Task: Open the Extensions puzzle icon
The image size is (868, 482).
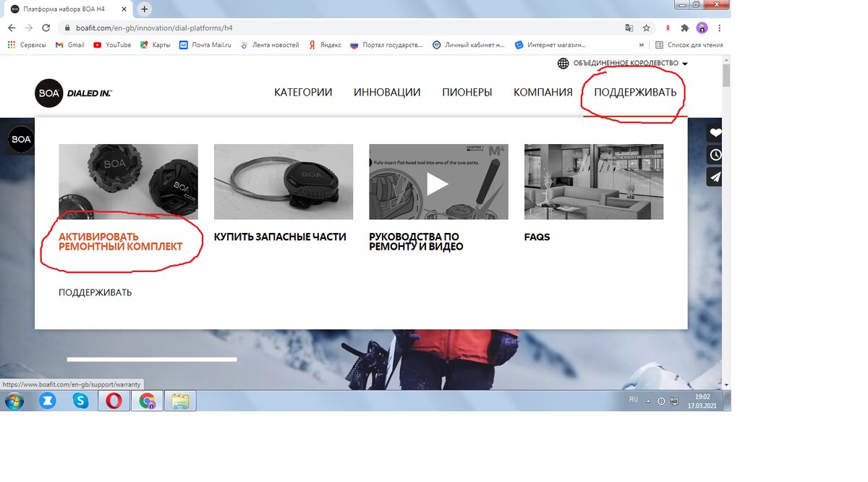Action: (x=685, y=28)
